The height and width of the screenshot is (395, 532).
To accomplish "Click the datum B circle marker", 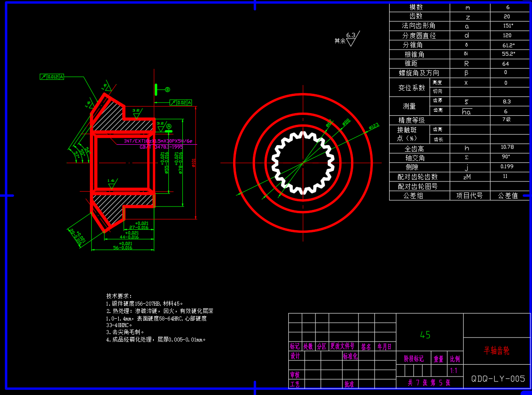I will pos(167,89).
